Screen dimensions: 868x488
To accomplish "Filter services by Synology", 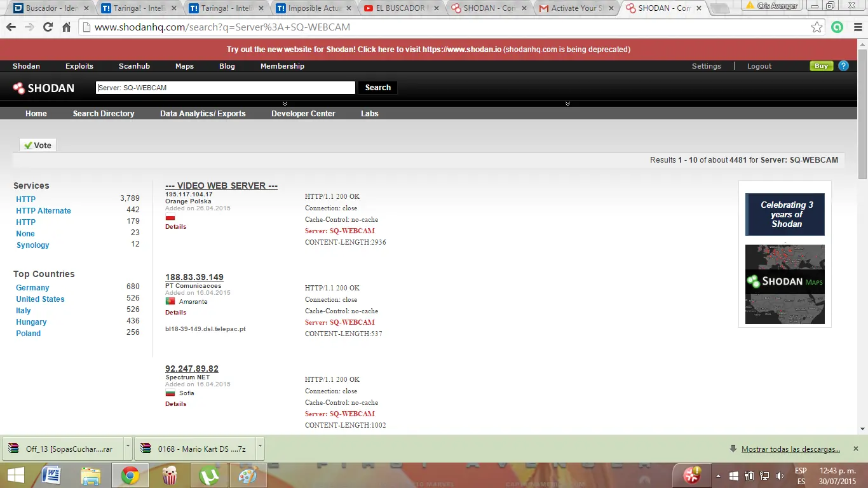I will (32, 245).
